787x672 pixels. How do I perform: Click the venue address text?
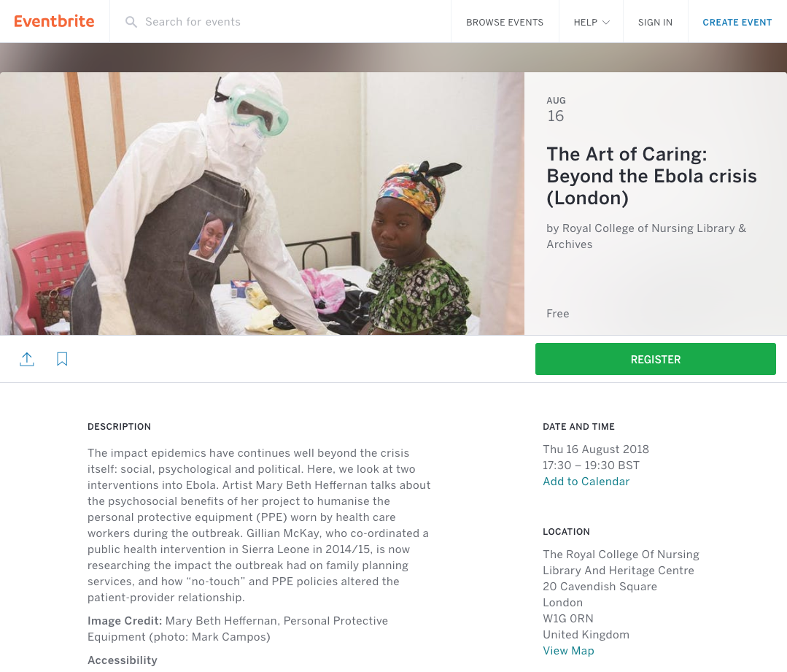pos(600,587)
